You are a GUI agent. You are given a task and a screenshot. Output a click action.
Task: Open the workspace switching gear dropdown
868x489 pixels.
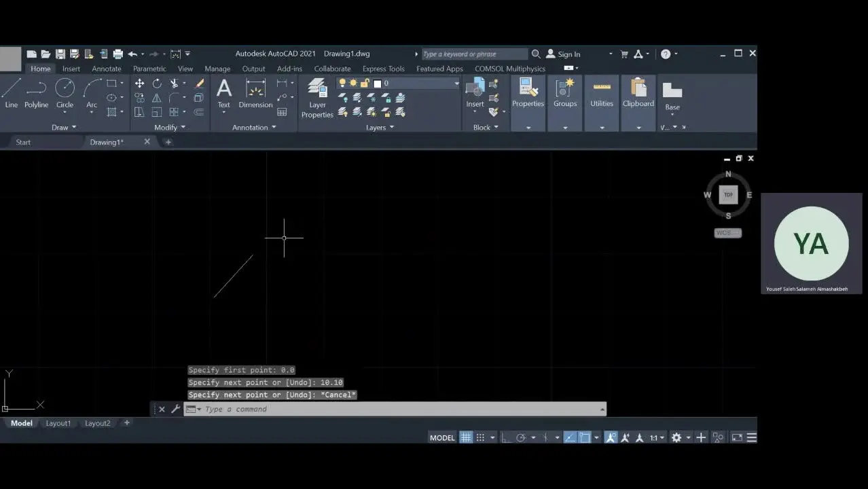tap(680, 437)
